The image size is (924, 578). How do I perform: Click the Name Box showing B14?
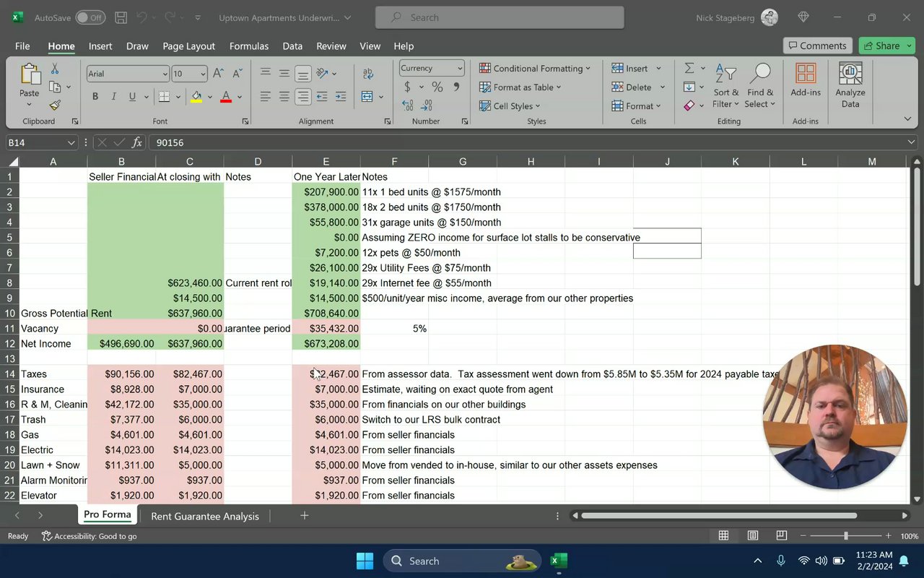[x=42, y=142]
